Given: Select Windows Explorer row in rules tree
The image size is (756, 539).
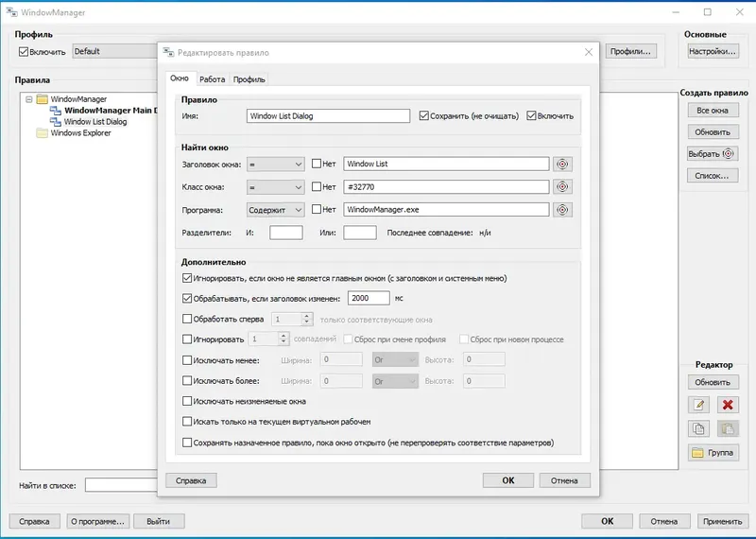Looking at the screenshot, I should tap(80, 132).
